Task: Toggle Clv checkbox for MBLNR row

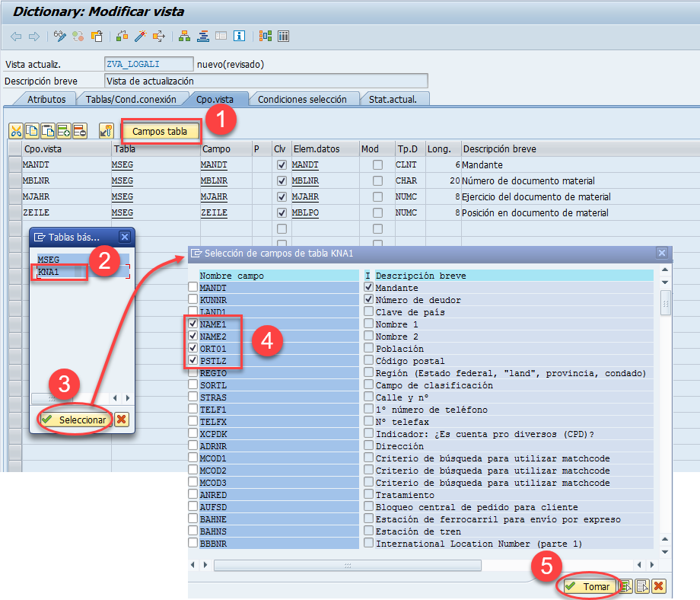Action: click(282, 180)
